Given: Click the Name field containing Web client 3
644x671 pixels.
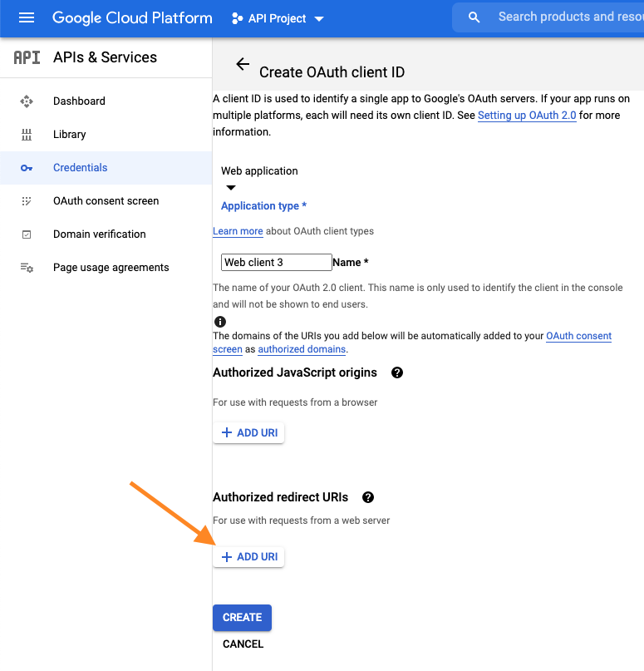Looking at the screenshot, I should 276,262.
